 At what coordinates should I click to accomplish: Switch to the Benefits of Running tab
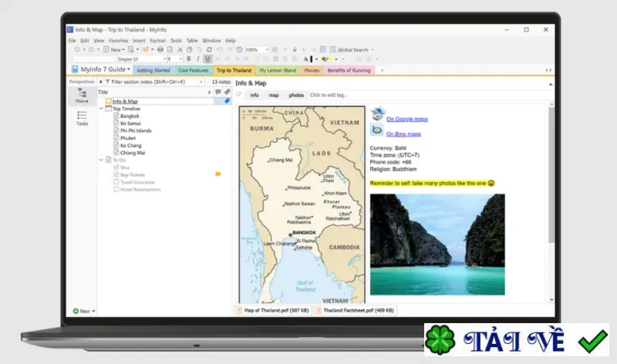click(349, 70)
